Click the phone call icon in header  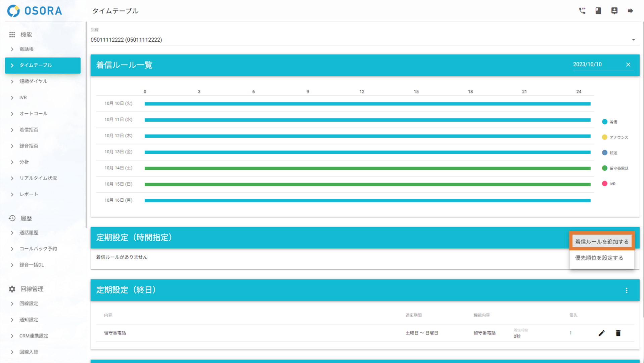582,11
